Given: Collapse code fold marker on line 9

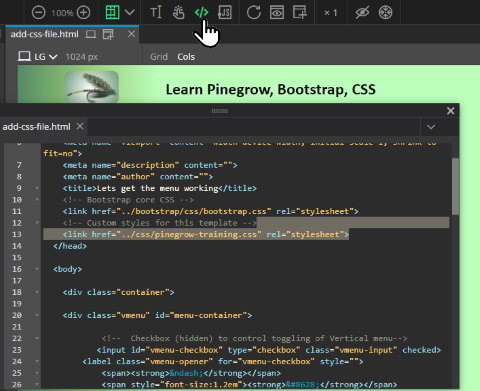Looking at the screenshot, I should tap(37, 188).
